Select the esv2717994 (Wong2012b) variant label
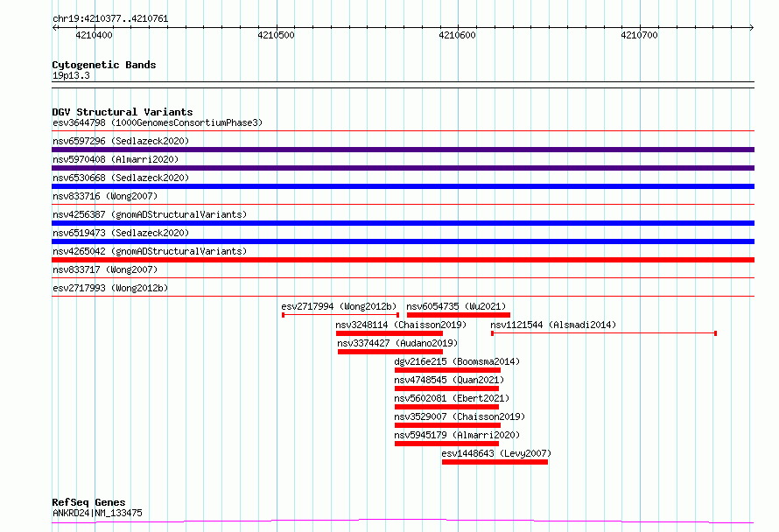 (339, 306)
